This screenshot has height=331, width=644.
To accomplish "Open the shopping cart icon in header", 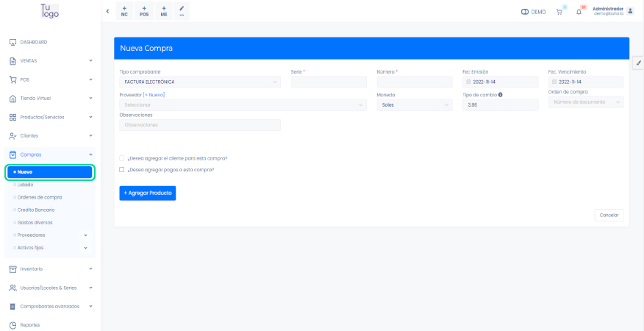I will coord(560,12).
